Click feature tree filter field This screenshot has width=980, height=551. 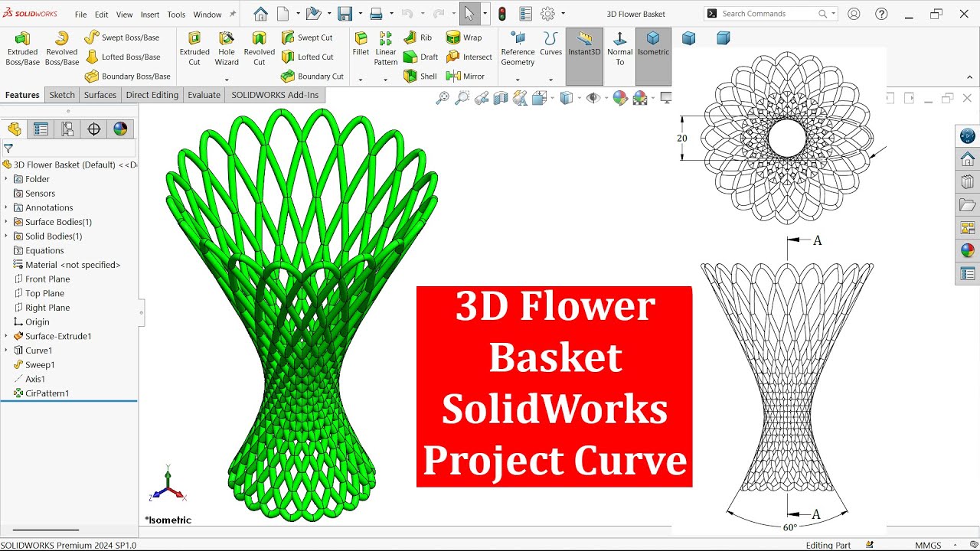(x=69, y=148)
